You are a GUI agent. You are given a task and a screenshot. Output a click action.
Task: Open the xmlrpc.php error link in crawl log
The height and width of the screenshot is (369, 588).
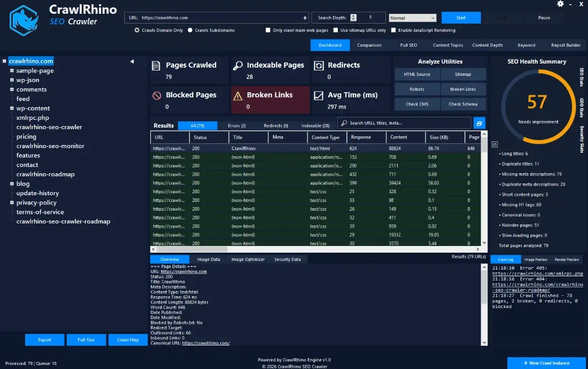537,274
